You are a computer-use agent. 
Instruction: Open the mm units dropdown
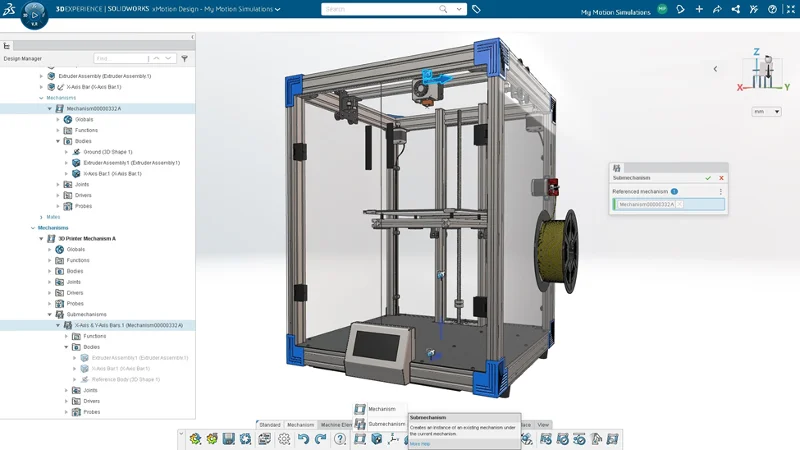pos(765,112)
